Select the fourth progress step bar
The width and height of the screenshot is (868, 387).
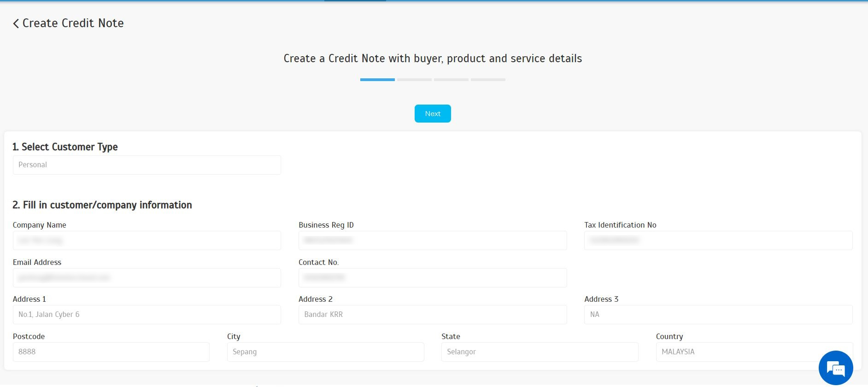488,80
